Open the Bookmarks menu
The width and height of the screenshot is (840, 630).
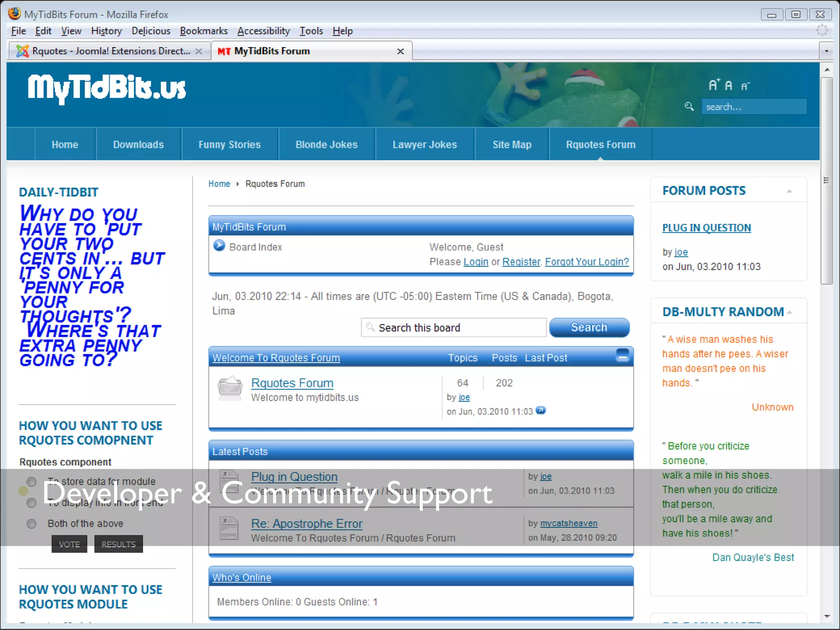click(203, 31)
